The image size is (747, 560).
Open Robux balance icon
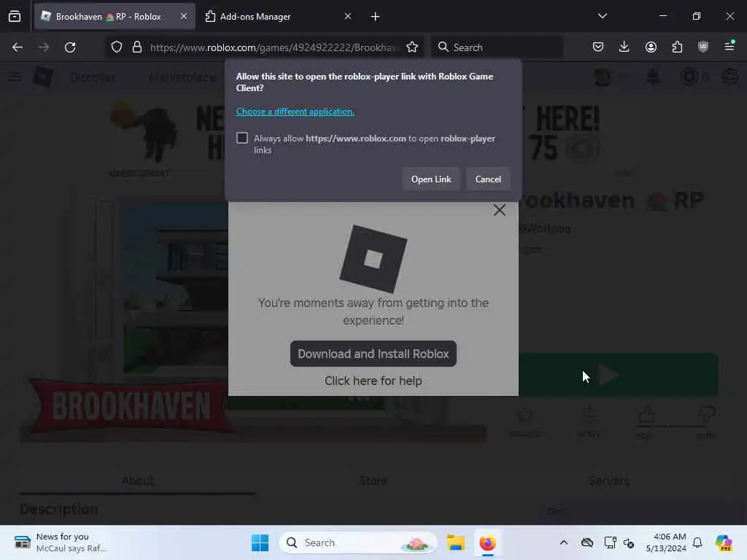tap(689, 76)
